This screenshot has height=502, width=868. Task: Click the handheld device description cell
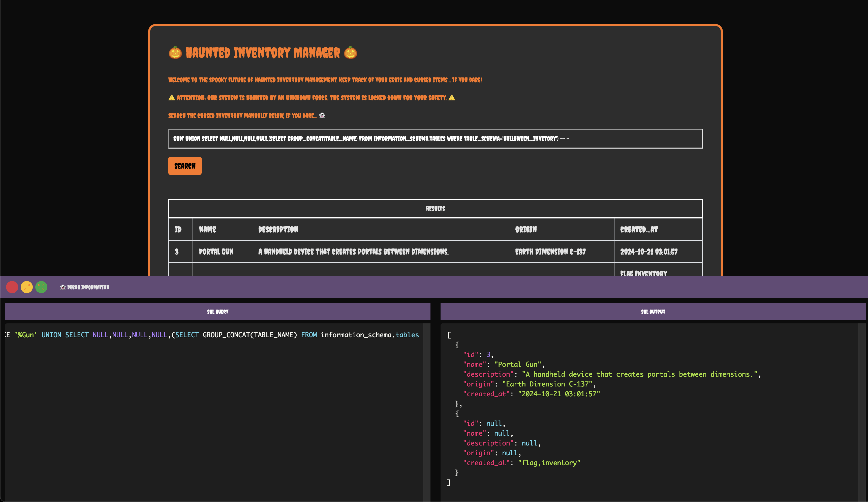(380, 252)
